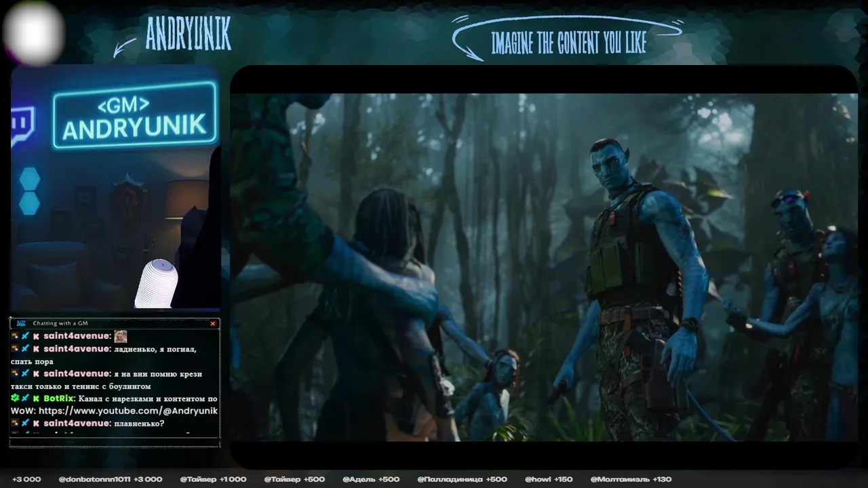Click '@Адель +500' in the bottom ticker

click(371, 479)
